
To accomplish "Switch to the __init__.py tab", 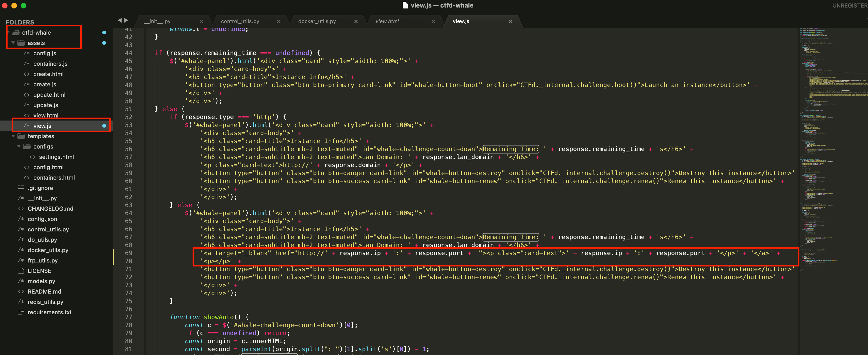I will pyautogui.click(x=157, y=21).
